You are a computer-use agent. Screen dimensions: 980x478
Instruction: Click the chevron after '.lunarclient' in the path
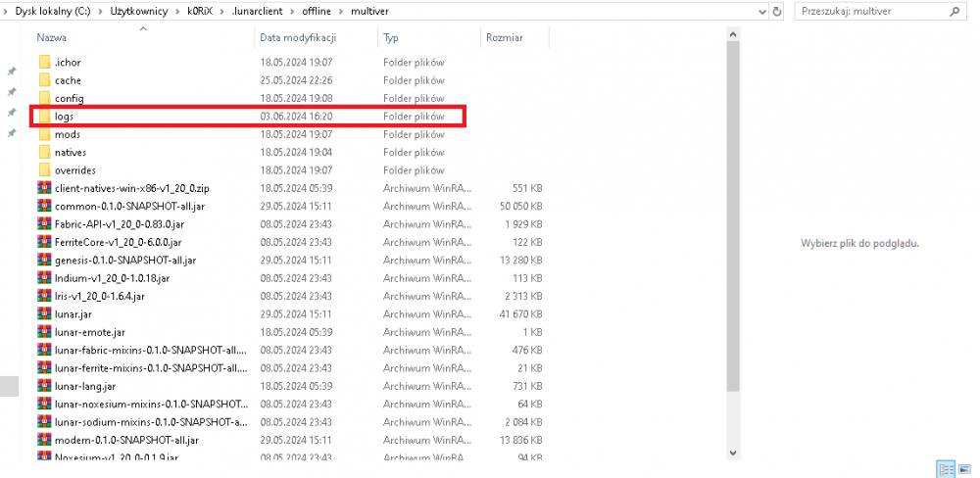293,12
